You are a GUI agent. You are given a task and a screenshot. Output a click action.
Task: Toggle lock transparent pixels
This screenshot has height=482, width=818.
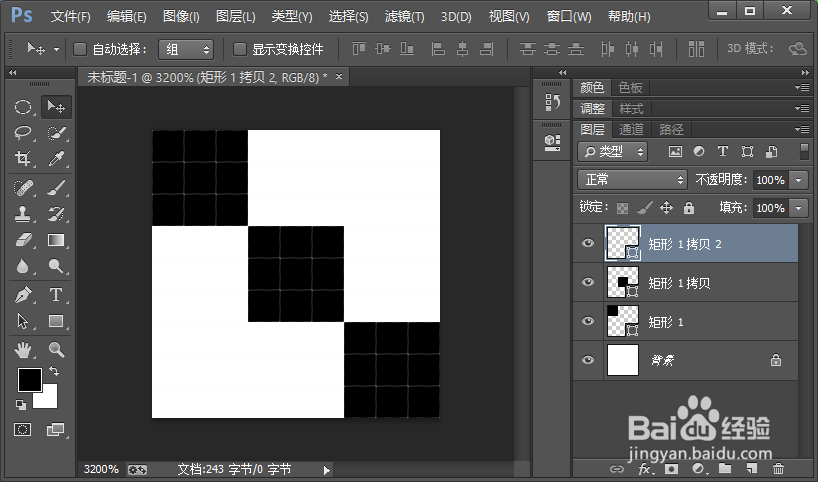622,208
